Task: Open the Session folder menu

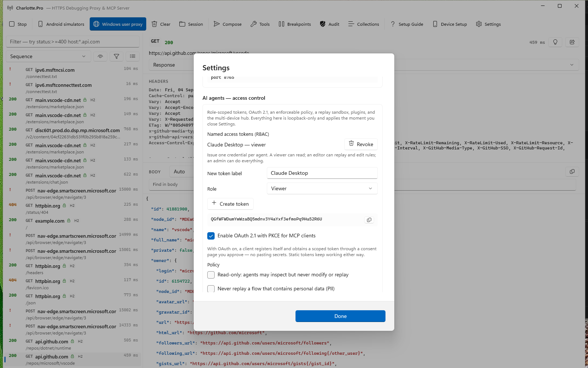Action: (x=191, y=24)
